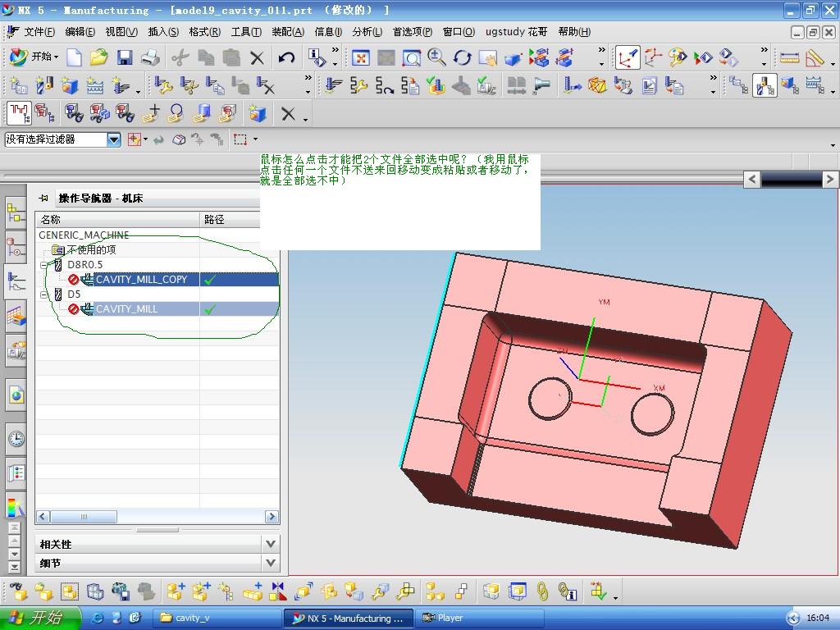This screenshot has width=840, height=630.
Task: Open the Assembly Navigator sidebar tab
Action: click(16, 214)
